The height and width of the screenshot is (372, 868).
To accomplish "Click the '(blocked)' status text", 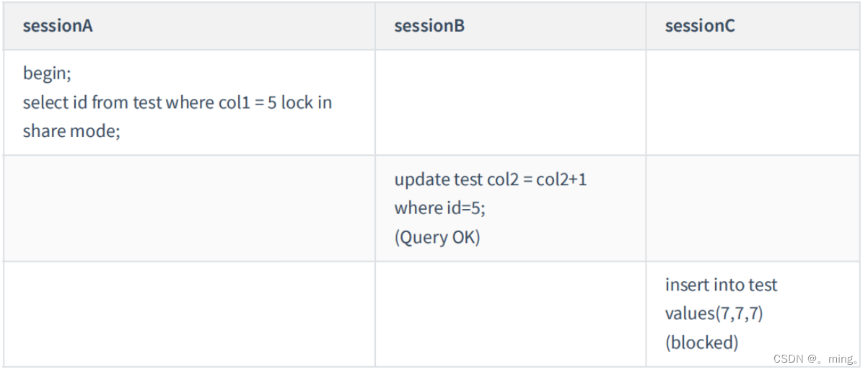I will point(701,342).
